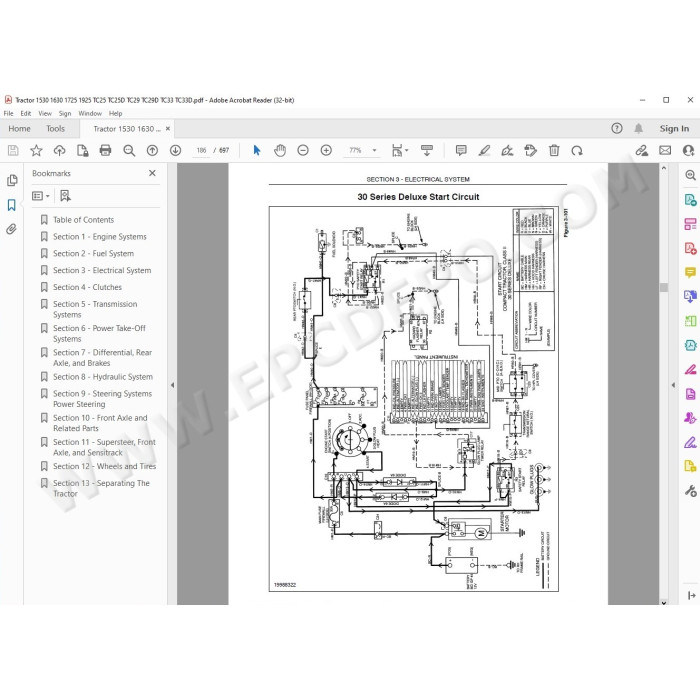
Task: Click the upload to cloud icon
Action: 59,150
